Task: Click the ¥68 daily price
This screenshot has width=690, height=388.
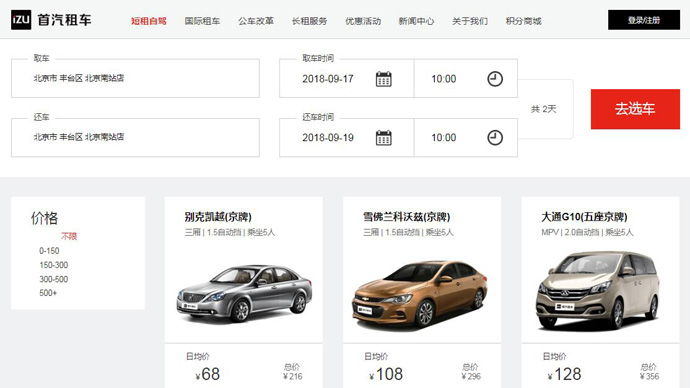Action: 207,374
